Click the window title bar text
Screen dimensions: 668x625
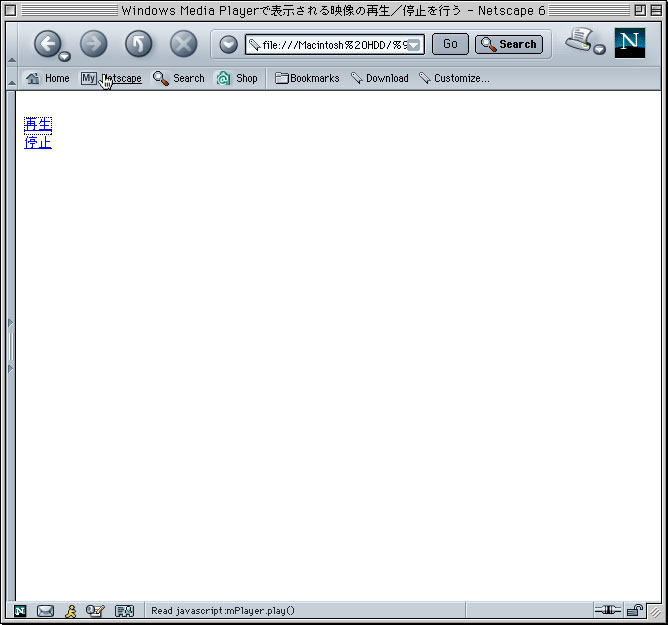point(333,11)
